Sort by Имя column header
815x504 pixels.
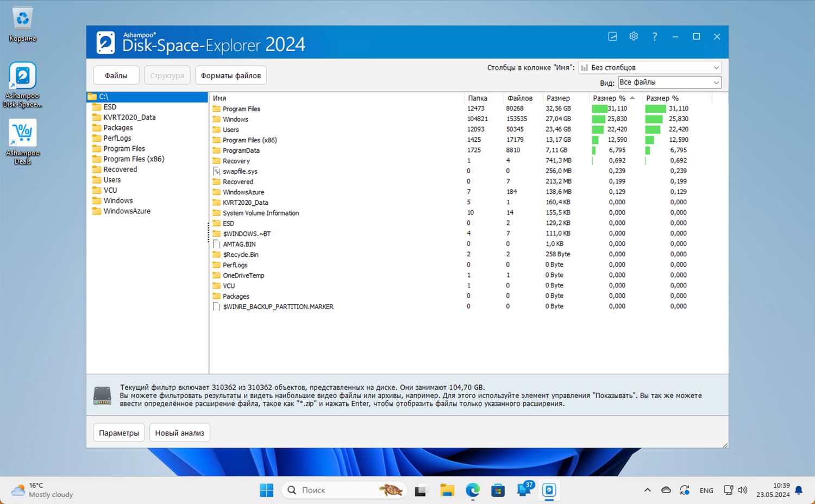tap(337, 98)
